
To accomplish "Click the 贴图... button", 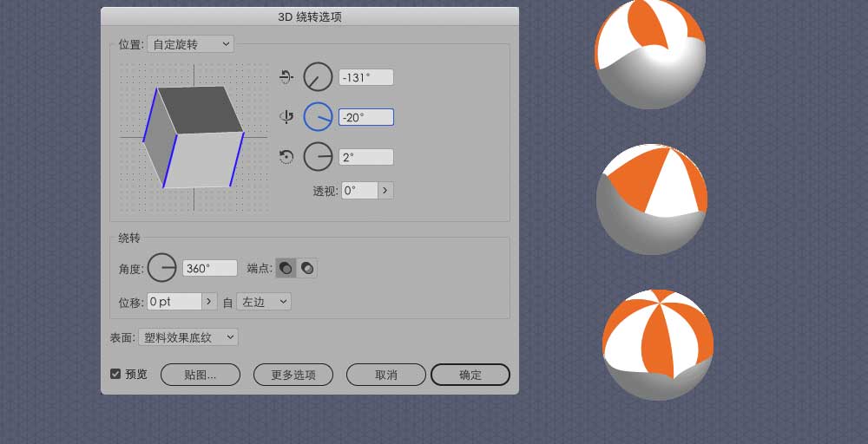I will coord(201,375).
